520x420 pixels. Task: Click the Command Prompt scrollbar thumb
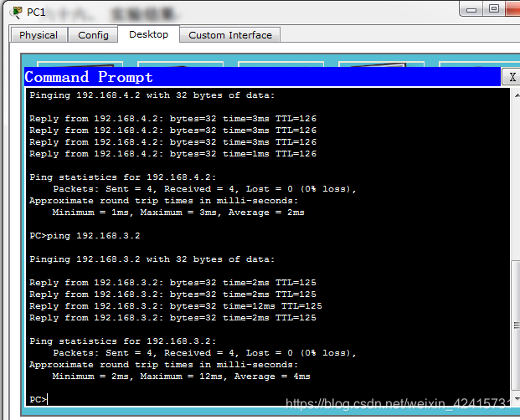(516, 325)
